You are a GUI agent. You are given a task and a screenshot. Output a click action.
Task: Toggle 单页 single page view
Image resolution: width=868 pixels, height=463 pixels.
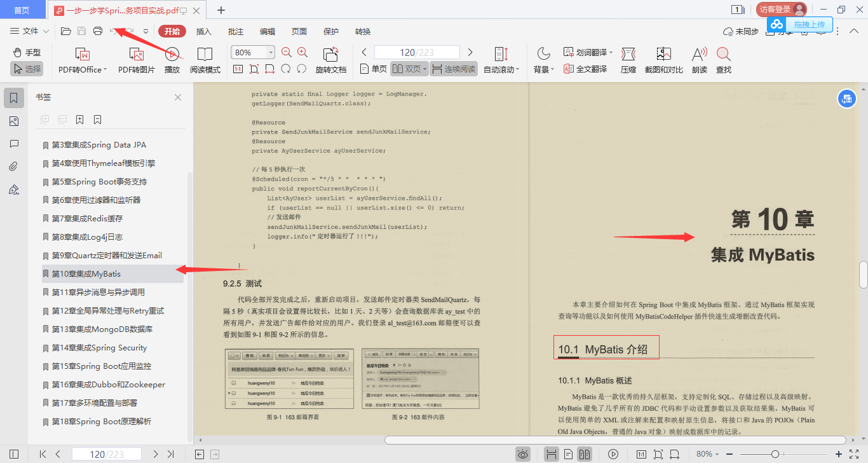(x=373, y=69)
